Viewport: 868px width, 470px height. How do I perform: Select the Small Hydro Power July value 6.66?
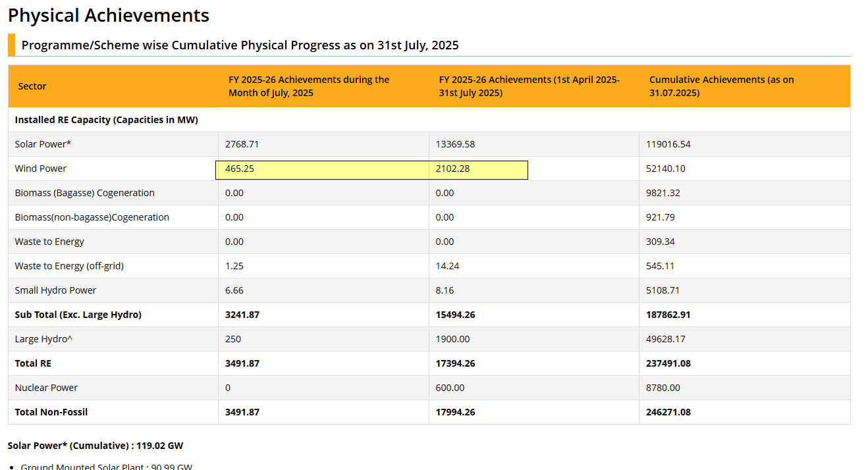click(234, 290)
